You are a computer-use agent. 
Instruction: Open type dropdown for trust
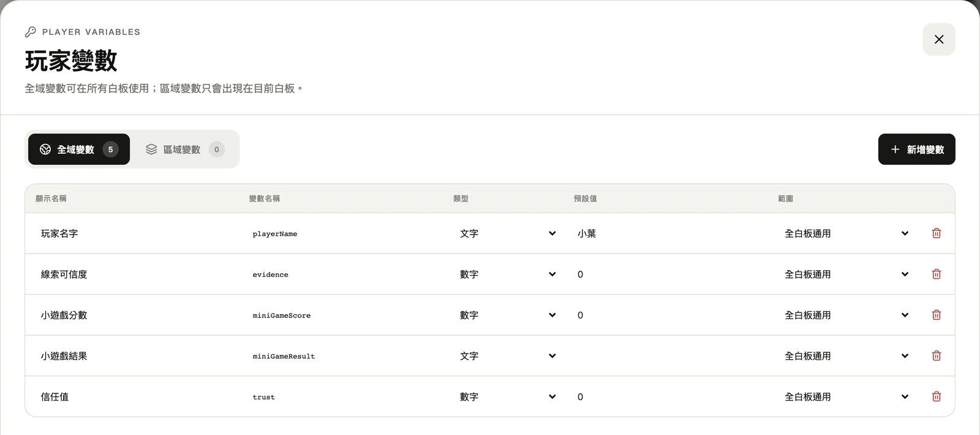508,397
